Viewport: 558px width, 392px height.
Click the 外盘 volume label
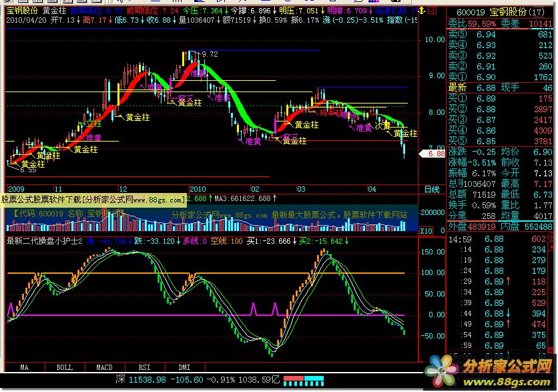tap(457, 226)
